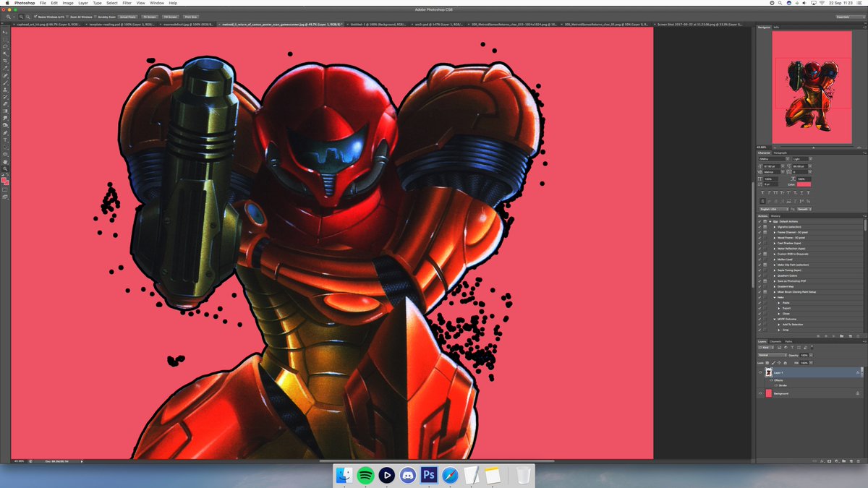
Task: Toggle Resize Windows to Fit checkbox
Action: click(35, 17)
